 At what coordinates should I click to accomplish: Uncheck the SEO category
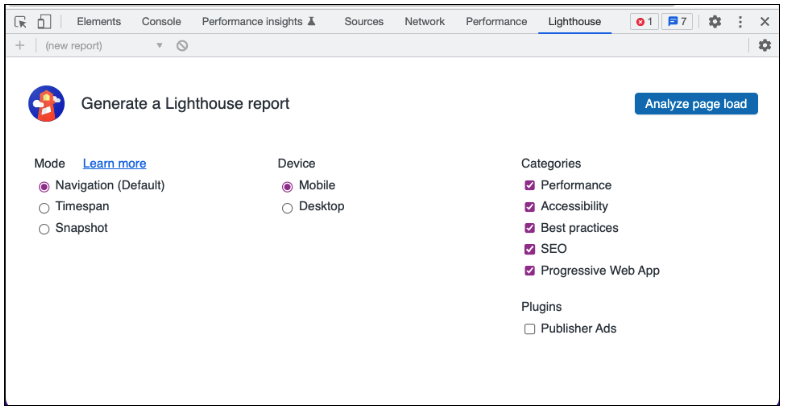coord(530,249)
